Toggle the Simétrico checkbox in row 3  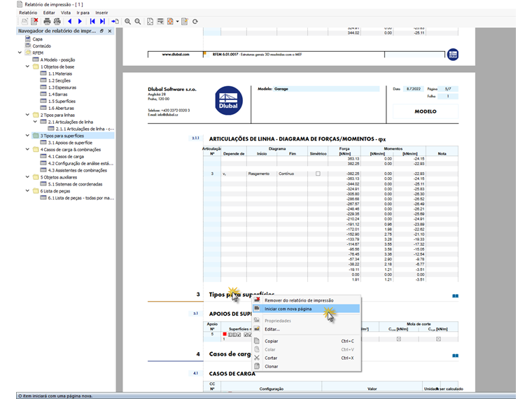(x=318, y=174)
